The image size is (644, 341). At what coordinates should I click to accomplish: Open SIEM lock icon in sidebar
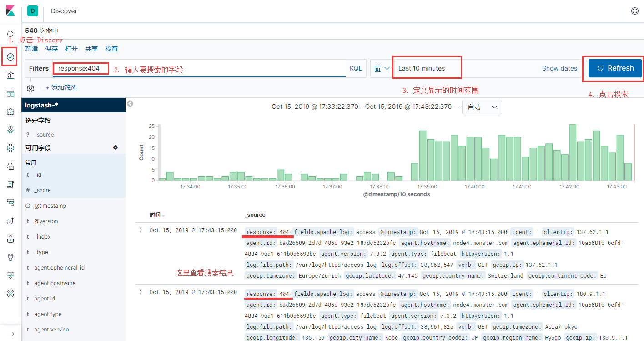pos(10,239)
